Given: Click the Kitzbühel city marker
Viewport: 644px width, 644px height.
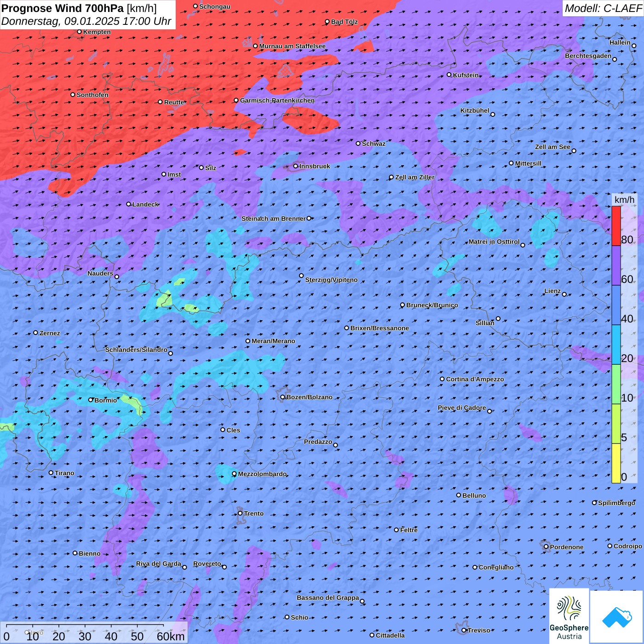Looking at the screenshot, I should [x=493, y=114].
